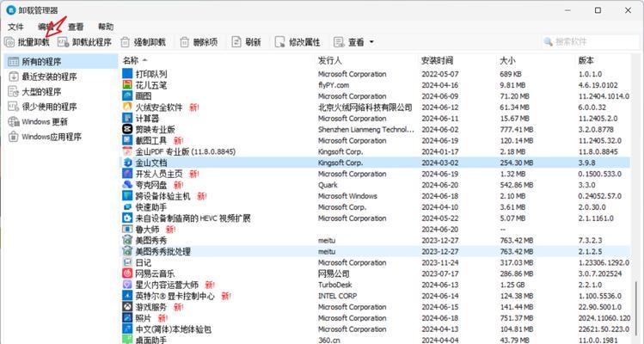
Task: Click the HEVC 视频扩展 program icon
Action: point(127,218)
